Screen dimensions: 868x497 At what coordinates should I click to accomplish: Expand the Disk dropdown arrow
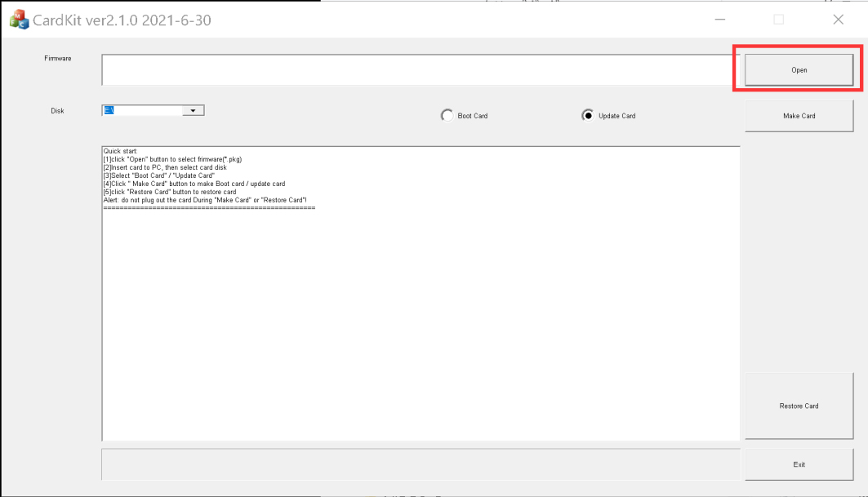click(x=194, y=110)
